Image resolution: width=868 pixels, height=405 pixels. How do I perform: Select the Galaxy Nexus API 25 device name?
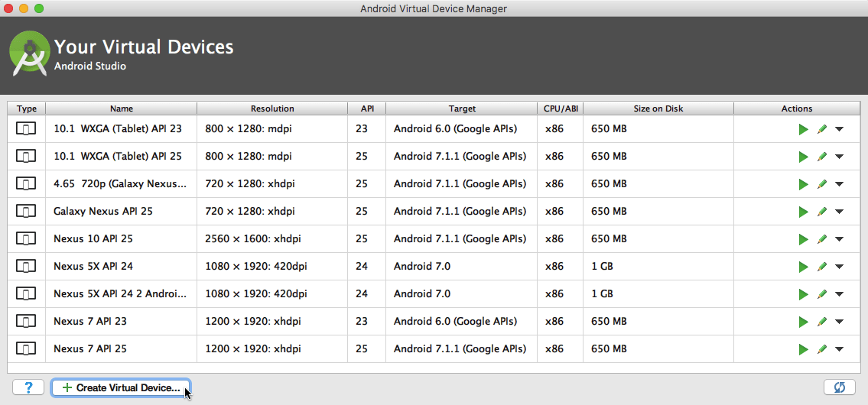pos(103,212)
